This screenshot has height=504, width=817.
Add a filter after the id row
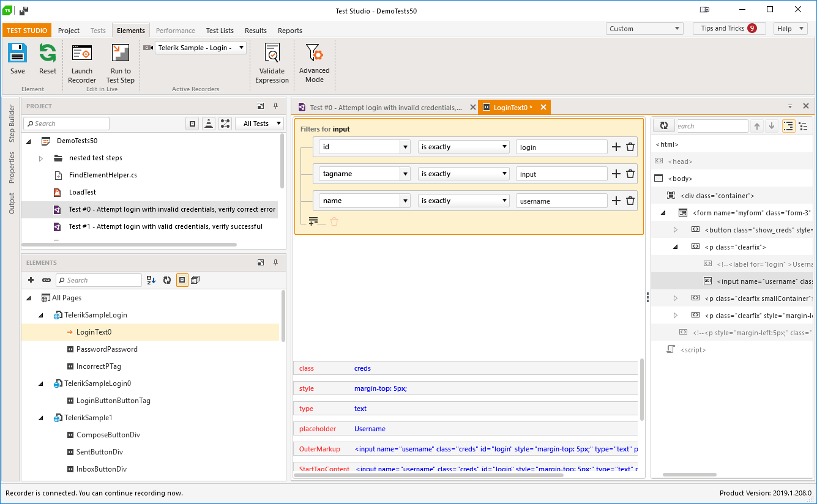click(x=616, y=147)
